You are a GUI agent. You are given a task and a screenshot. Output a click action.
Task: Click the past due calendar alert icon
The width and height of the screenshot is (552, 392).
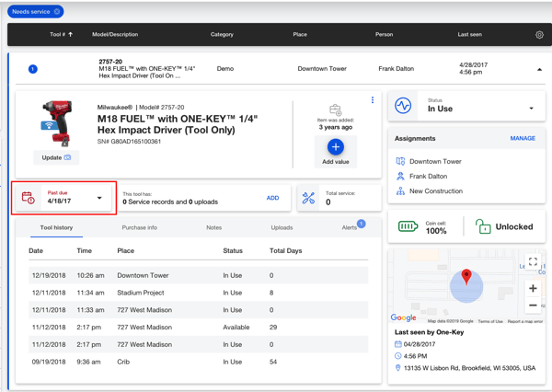pyautogui.click(x=29, y=198)
